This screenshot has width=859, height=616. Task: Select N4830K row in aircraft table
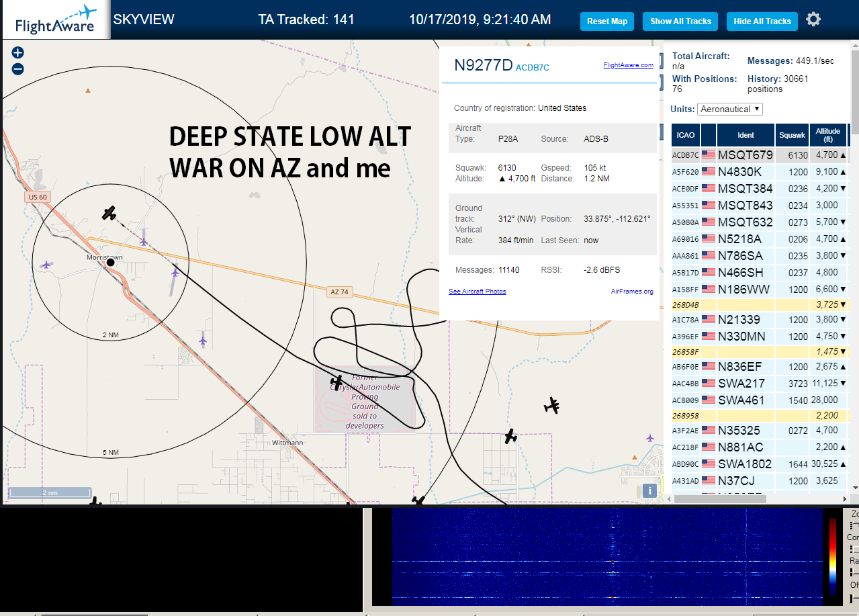(x=760, y=172)
